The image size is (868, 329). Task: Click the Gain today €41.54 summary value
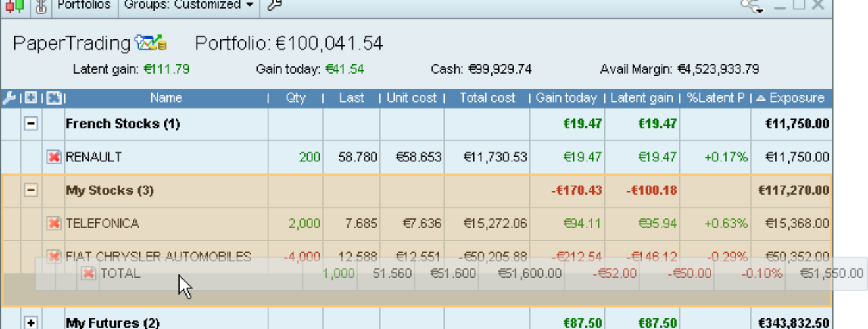click(345, 69)
